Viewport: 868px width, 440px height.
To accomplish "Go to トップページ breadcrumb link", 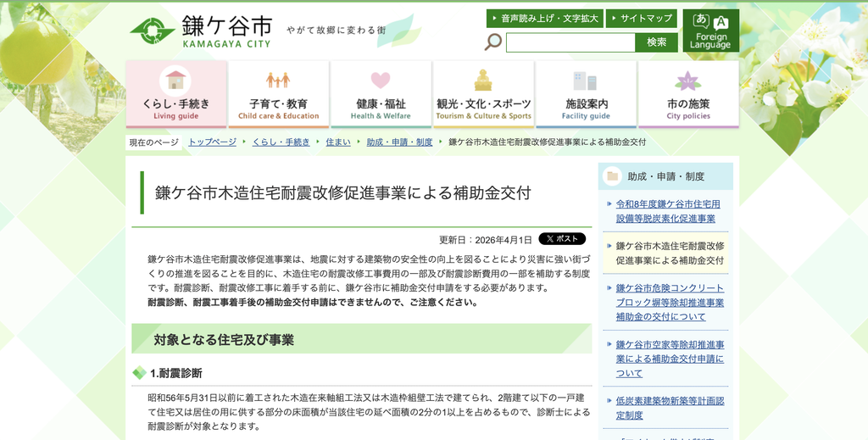I will click(212, 142).
